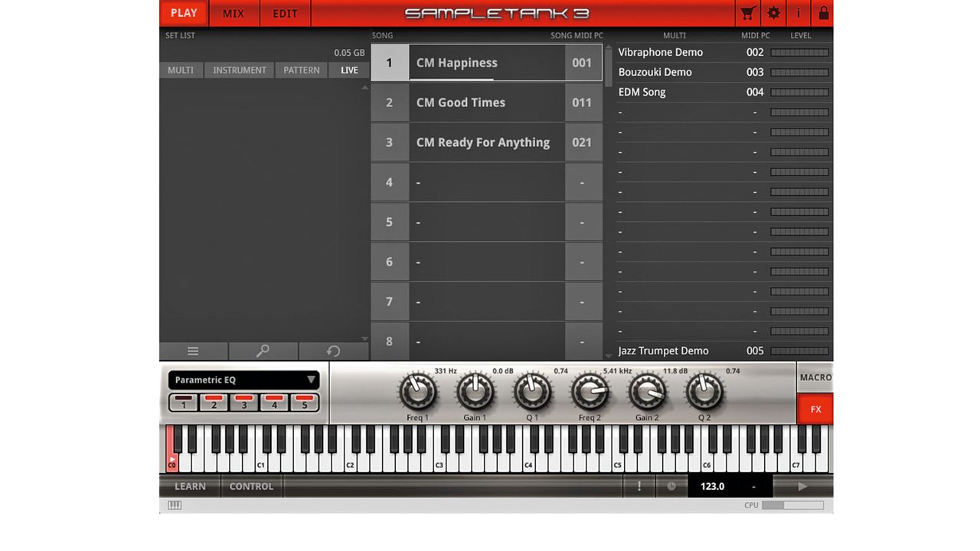Toggle effect slot 4
The height and width of the screenshot is (551, 980).
274,402
